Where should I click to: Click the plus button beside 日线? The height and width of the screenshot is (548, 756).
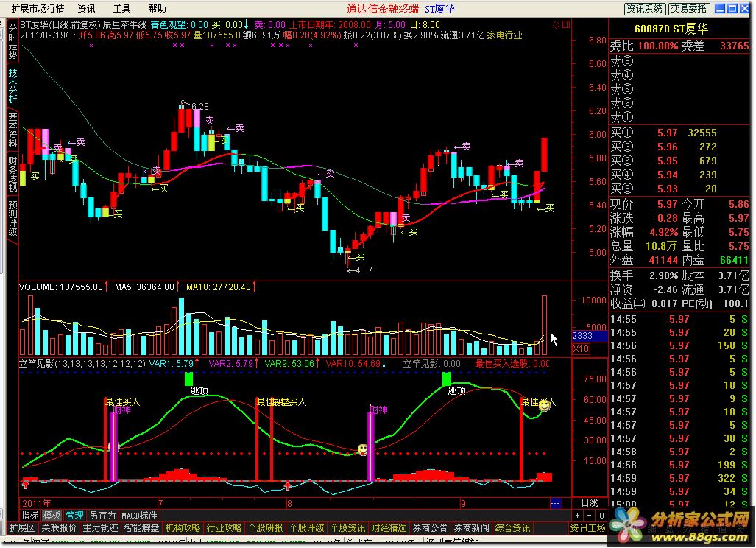tap(578, 516)
